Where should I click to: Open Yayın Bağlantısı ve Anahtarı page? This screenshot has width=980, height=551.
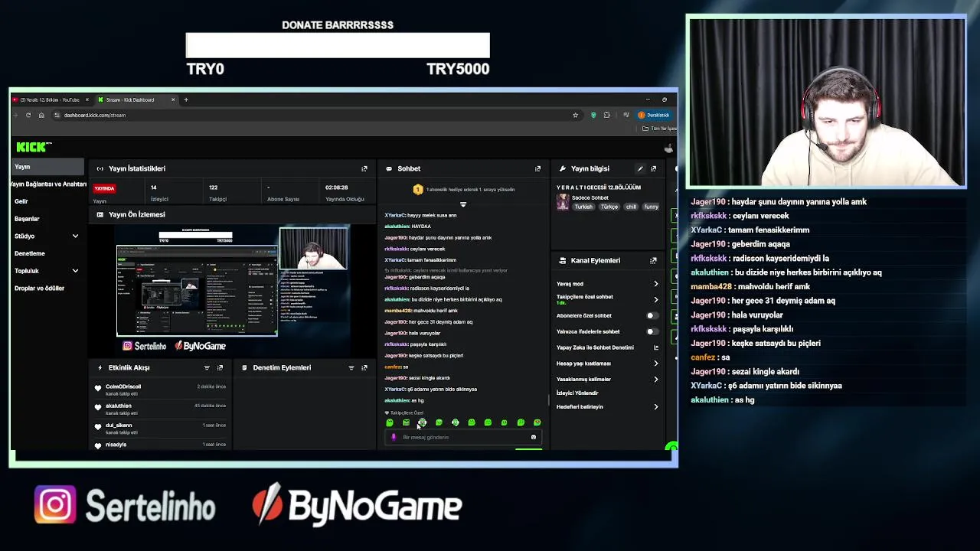pyautogui.click(x=47, y=184)
